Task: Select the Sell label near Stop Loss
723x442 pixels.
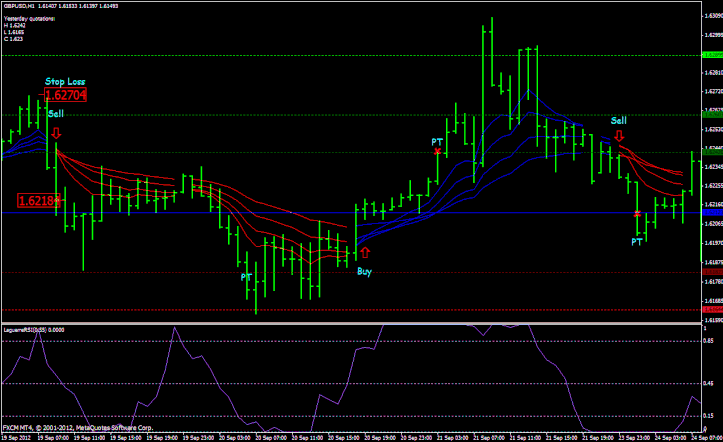Action: point(56,113)
